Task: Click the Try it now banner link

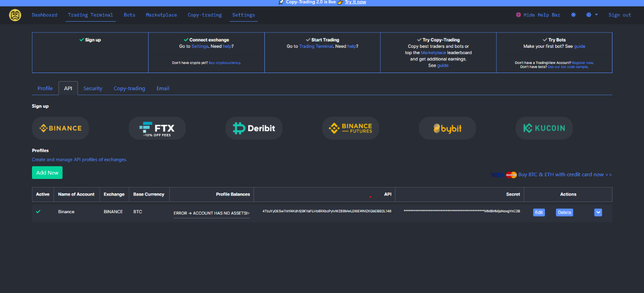Action: click(355, 2)
